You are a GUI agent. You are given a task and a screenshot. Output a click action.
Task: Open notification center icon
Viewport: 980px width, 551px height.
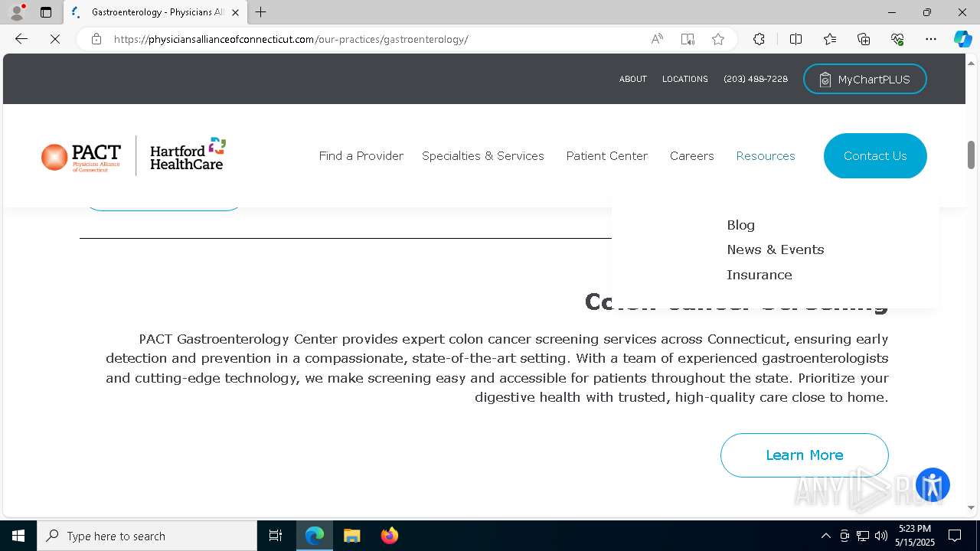pyautogui.click(x=955, y=536)
